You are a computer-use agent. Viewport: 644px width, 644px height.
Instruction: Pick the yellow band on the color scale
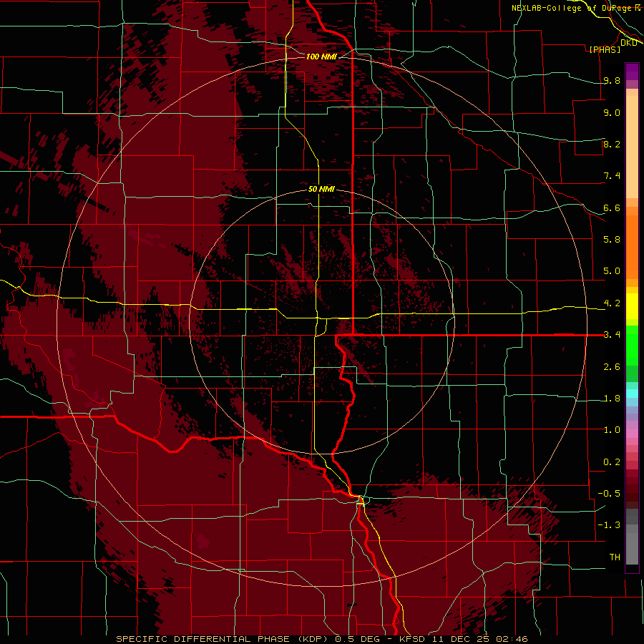(x=632, y=306)
